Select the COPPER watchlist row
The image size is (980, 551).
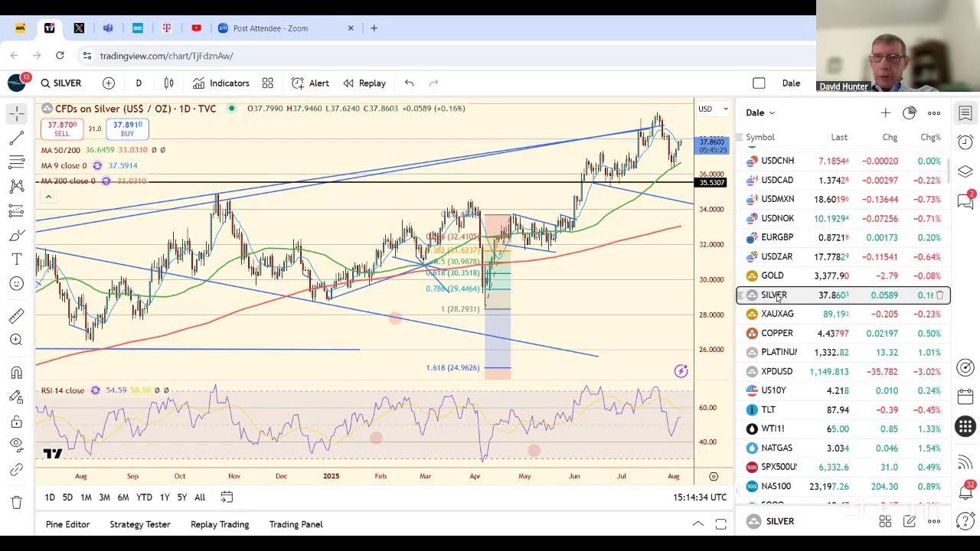coord(843,333)
